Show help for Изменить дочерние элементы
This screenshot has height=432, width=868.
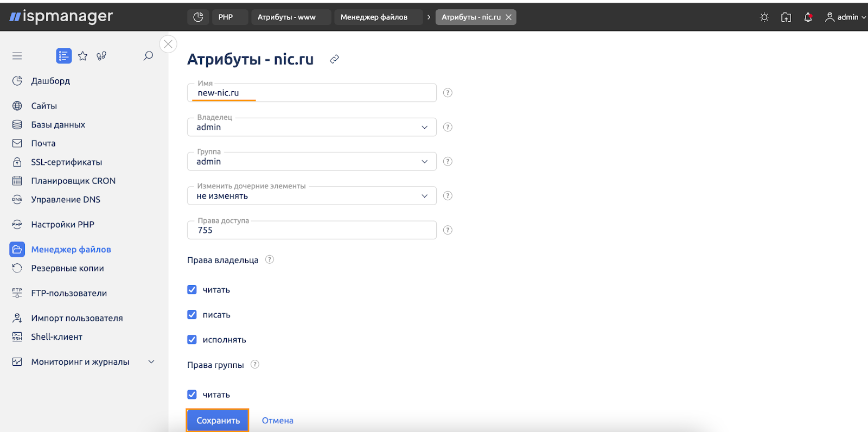pos(448,196)
